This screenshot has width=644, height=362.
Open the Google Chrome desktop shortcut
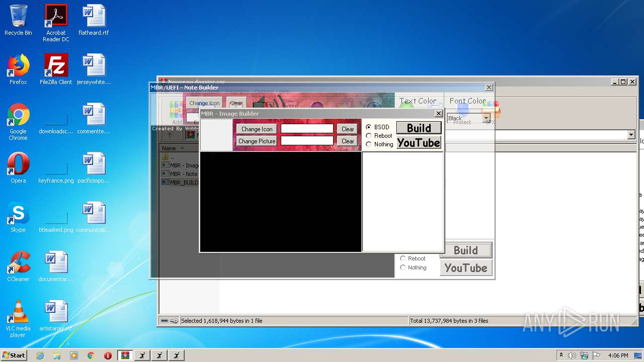pos(18,122)
